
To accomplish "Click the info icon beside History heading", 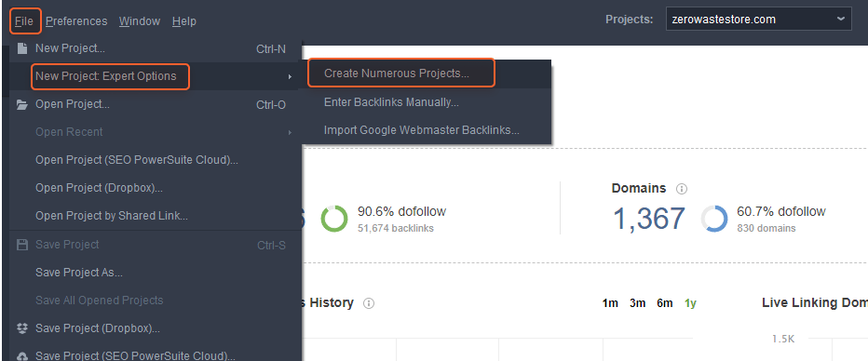I will (369, 303).
